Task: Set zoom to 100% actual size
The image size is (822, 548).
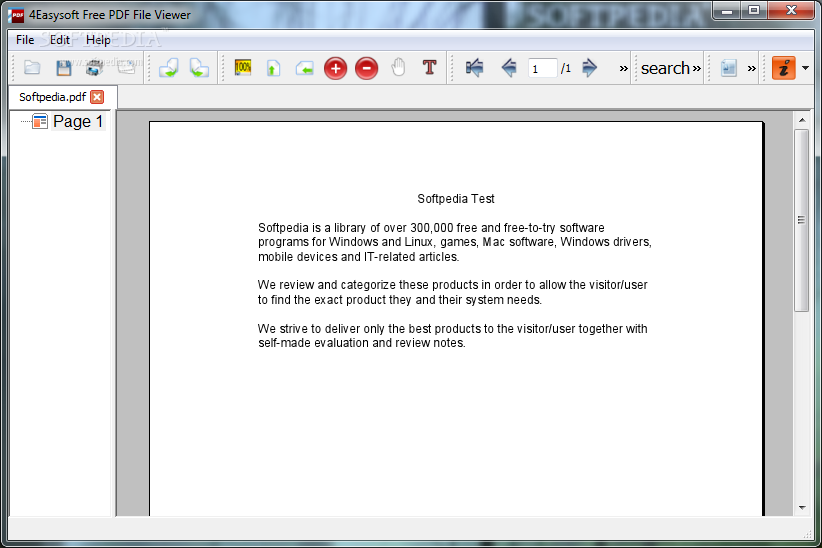Action: tap(243, 68)
